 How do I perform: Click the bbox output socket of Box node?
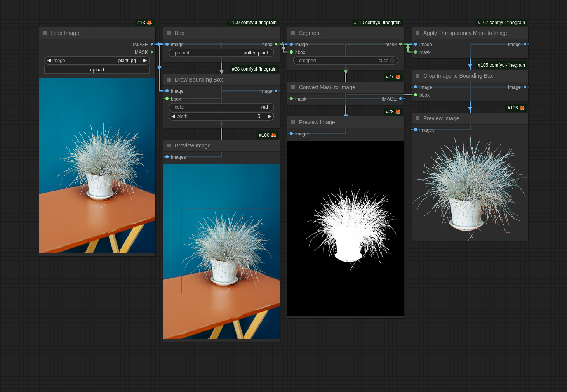click(x=276, y=44)
